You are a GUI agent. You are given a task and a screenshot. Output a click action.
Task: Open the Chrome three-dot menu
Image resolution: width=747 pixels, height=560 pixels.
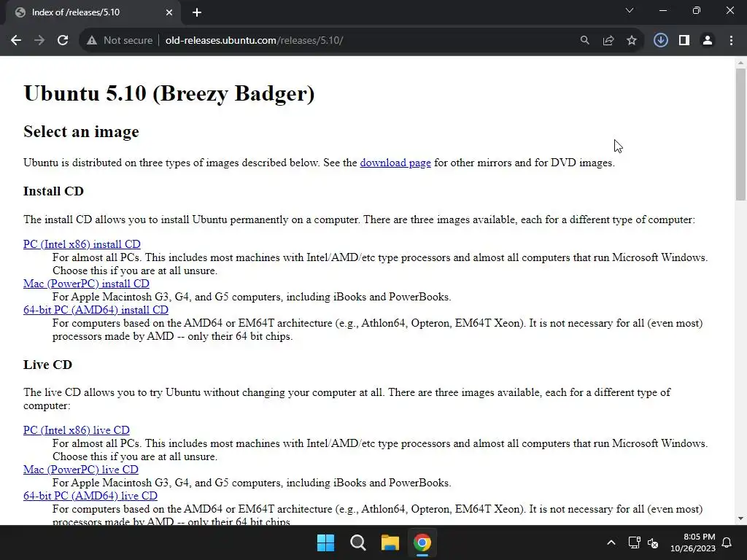pyautogui.click(x=731, y=41)
